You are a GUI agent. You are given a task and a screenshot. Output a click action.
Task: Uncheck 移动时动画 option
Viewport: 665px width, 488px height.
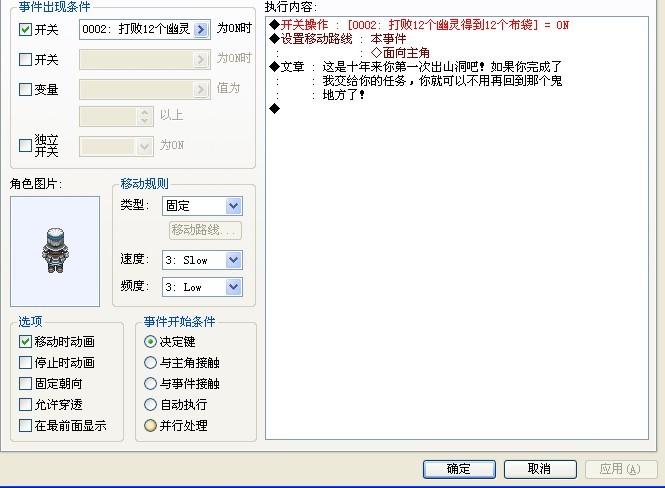click(25, 341)
